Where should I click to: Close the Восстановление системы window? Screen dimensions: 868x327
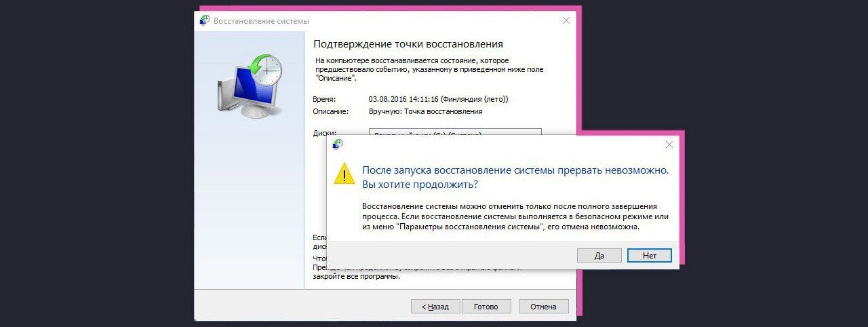click(x=566, y=20)
